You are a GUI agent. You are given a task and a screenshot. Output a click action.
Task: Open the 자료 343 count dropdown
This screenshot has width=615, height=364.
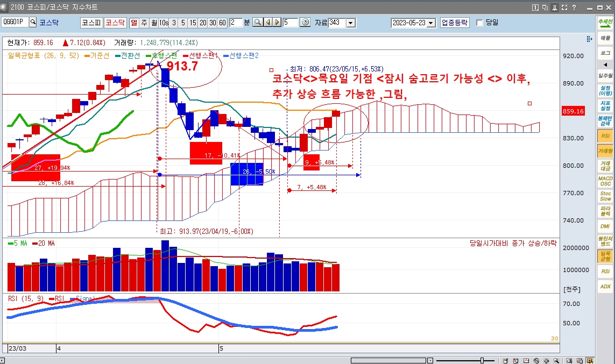[351, 23]
